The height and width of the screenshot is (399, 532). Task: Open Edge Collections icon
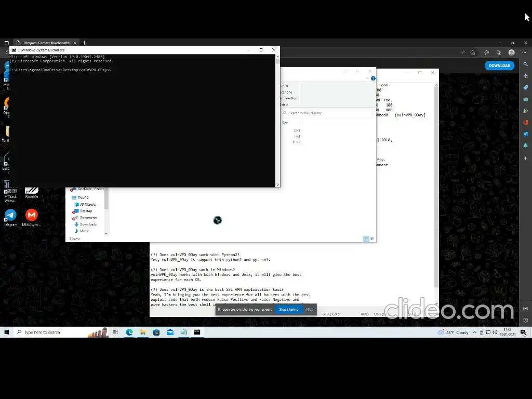click(498, 52)
